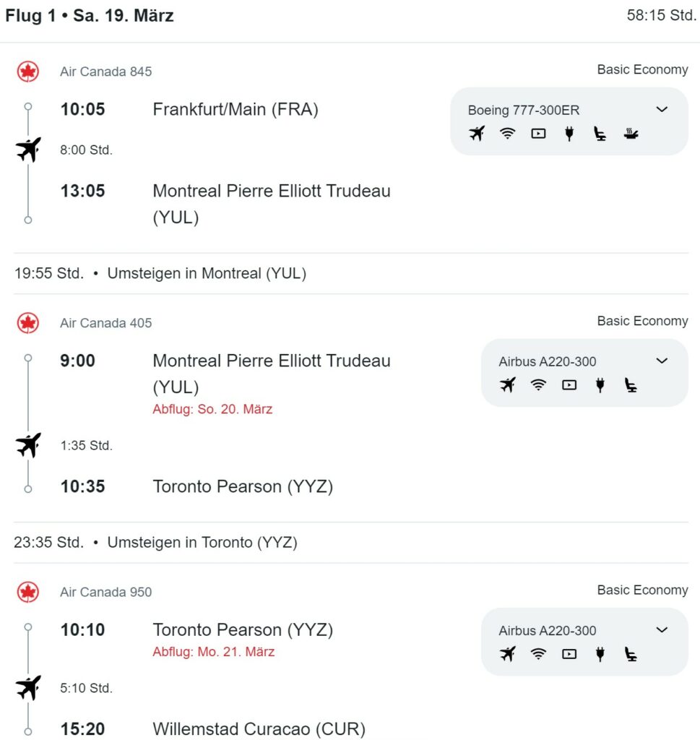This screenshot has width=700, height=740.
Task: Click the Willemstad Curacao (CUR) destination
Action: tap(259, 729)
